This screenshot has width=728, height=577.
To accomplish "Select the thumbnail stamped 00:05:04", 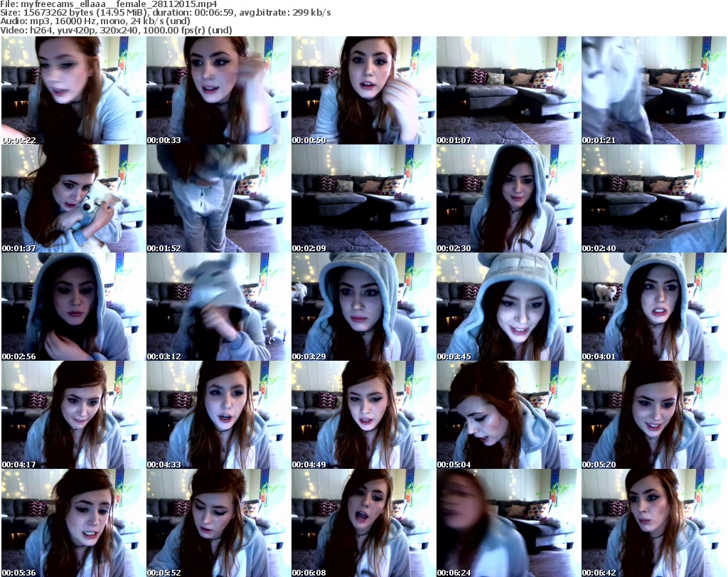I will (x=508, y=415).
